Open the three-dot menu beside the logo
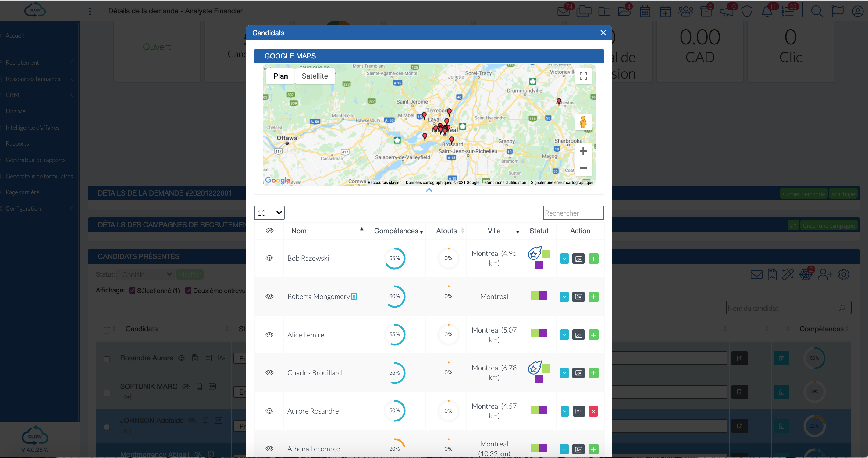Viewport: 868px width, 458px height. [90, 12]
